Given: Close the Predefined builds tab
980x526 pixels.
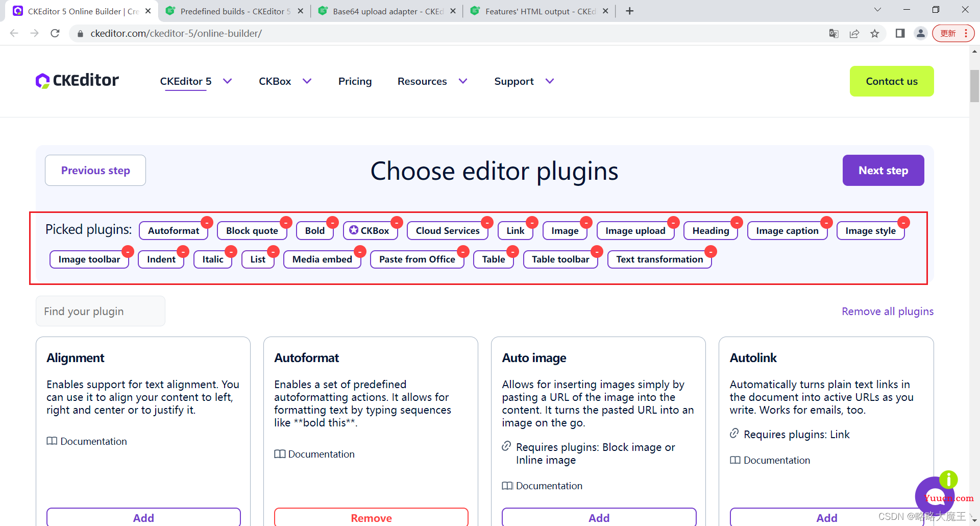Looking at the screenshot, I should pyautogui.click(x=300, y=11).
